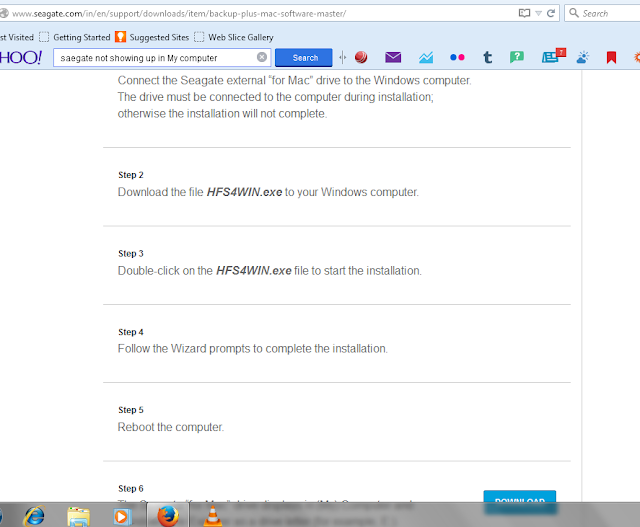
Task: Open the Flickr dots icon
Action: click(457, 57)
